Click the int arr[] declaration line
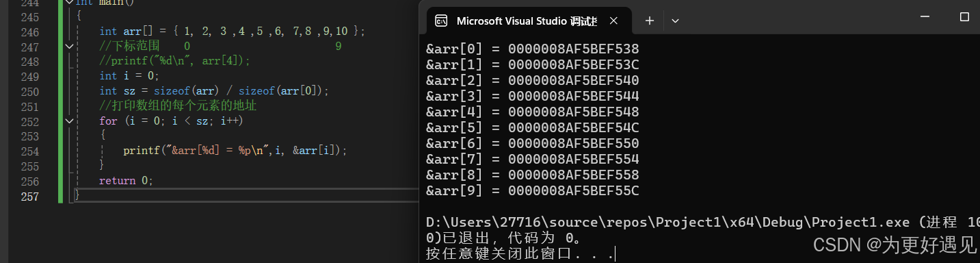This screenshot has width=980, height=263. pos(233,32)
